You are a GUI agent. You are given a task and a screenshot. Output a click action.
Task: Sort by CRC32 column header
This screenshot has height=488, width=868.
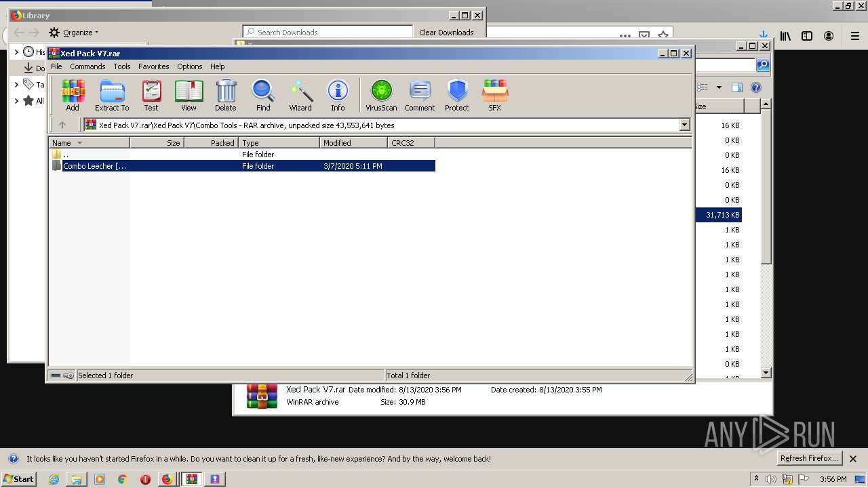pos(411,143)
